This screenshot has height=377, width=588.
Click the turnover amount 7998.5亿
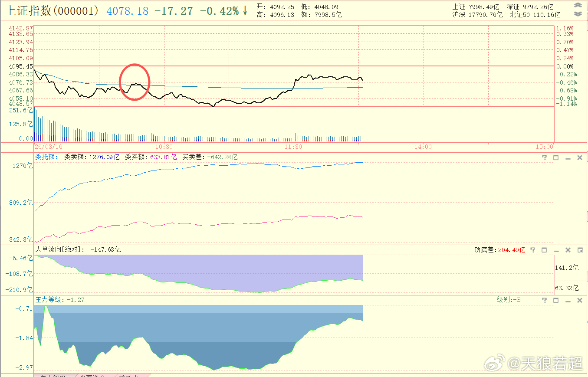pyautogui.click(x=328, y=15)
